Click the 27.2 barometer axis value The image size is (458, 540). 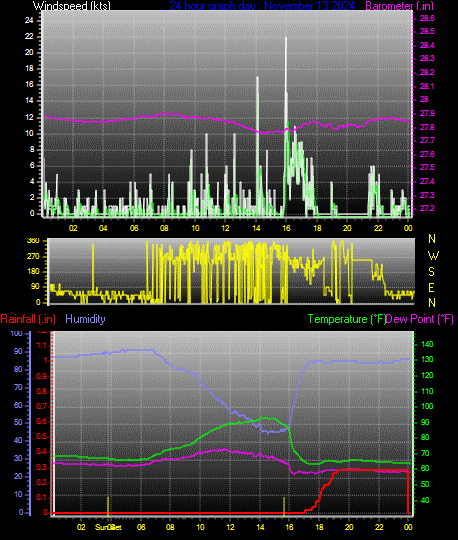(x=427, y=208)
